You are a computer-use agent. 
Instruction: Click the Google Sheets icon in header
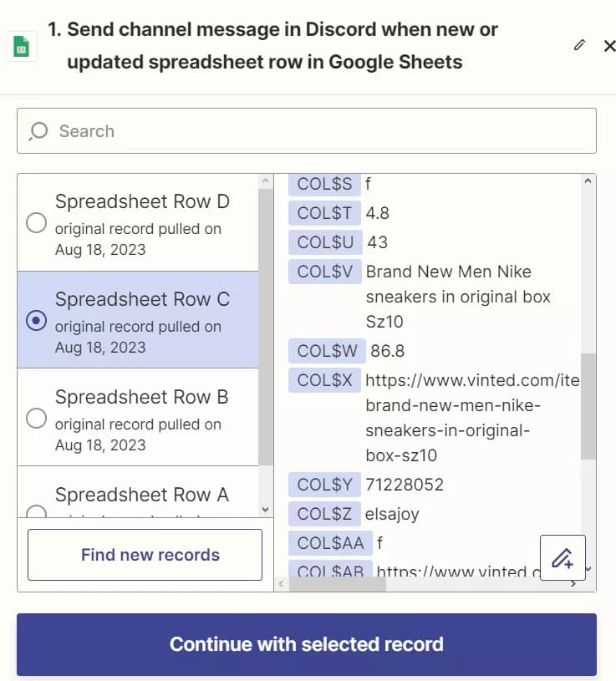[x=22, y=47]
